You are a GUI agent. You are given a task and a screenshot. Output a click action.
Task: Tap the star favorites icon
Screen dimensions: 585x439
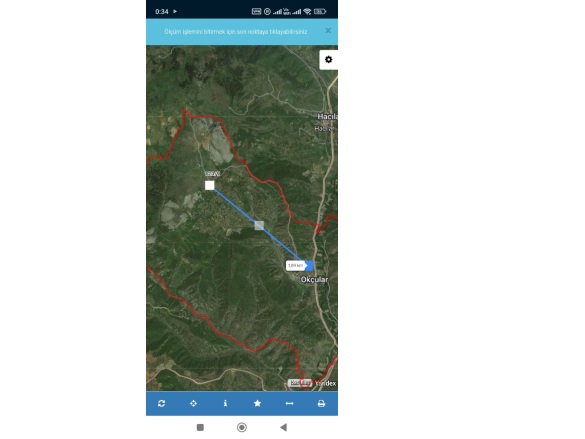(x=257, y=403)
